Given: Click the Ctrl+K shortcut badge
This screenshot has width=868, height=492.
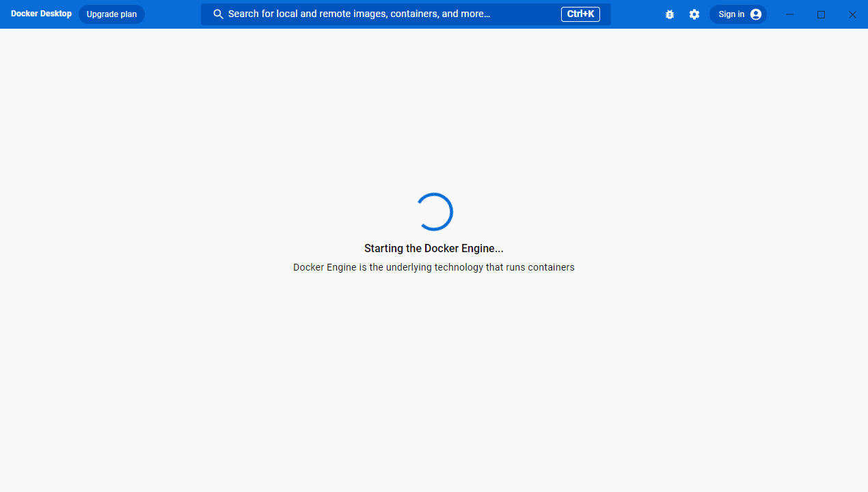Looking at the screenshot, I should click(x=580, y=14).
